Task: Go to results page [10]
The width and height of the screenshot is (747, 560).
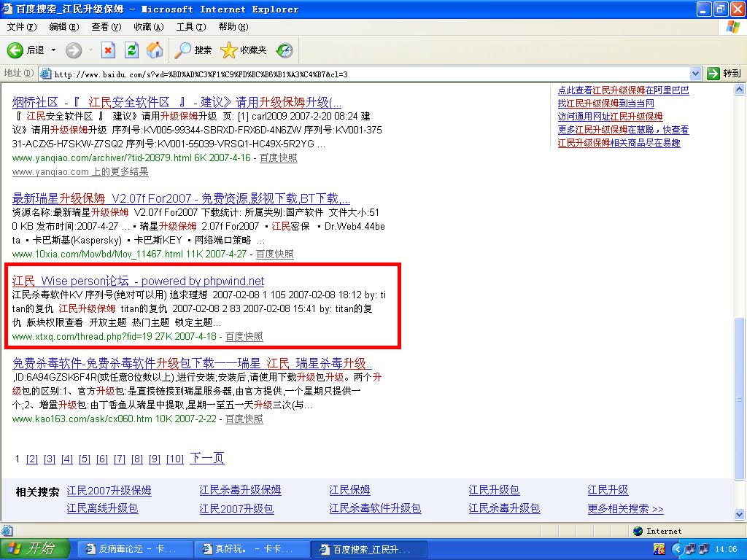Action: coord(175,459)
